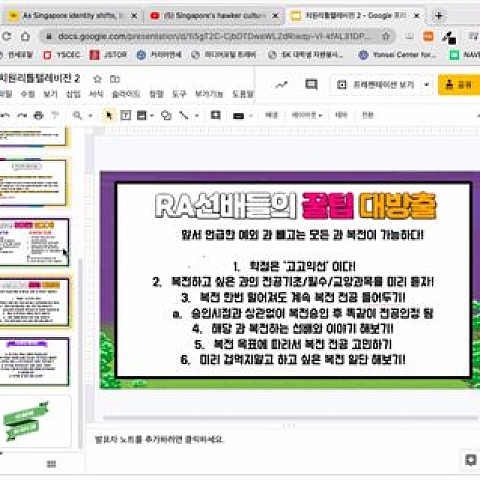The width and height of the screenshot is (480, 480).
Task: Select the cursor arrow tool
Action: (x=109, y=116)
